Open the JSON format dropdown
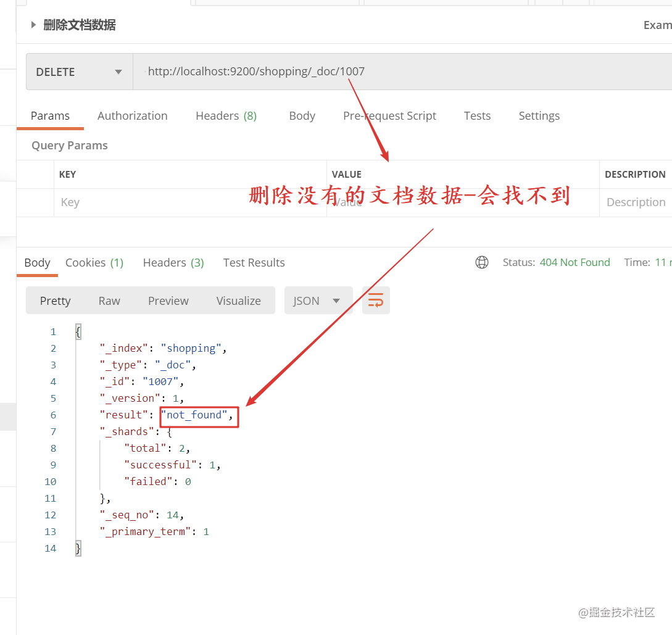Image resolution: width=672 pixels, height=635 pixels. click(318, 301)
